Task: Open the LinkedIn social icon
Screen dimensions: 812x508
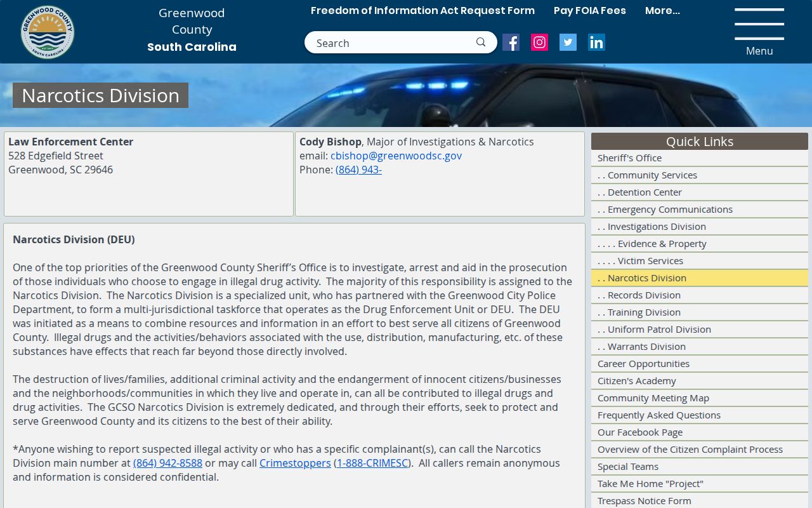Action: (596, 43)
